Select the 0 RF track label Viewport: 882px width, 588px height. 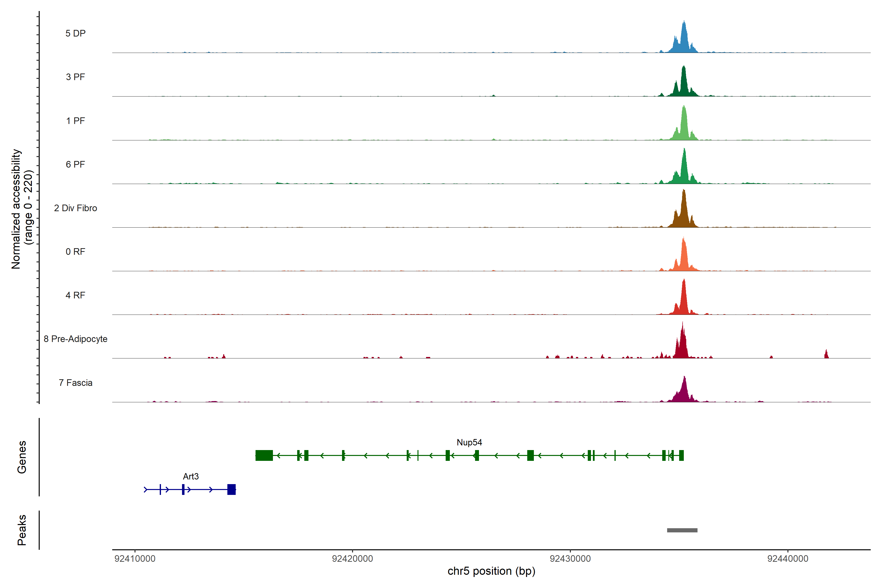pyautogui.click(x=75, y=252)
